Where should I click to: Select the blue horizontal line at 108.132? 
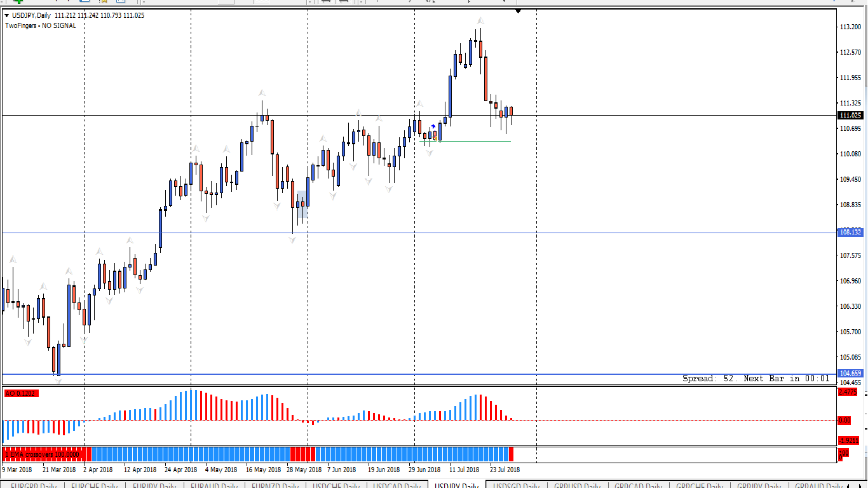click(419, 233)
